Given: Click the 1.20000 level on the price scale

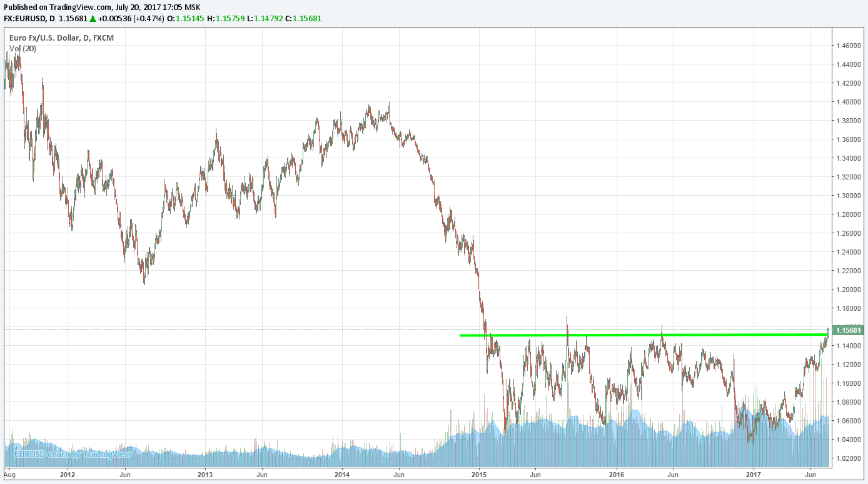Looking at the screenshot, I should 848,290.
